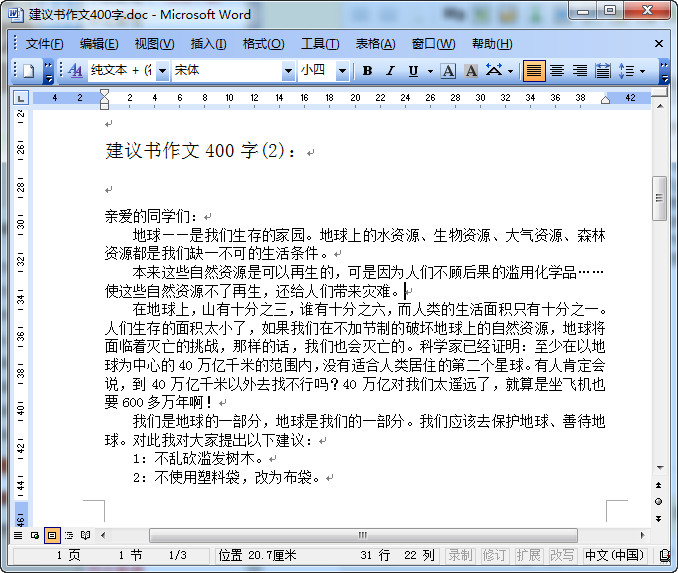The image size is (678, 573).
Task: Open the Style dropdown showing 纯文本
Action: (163, 71)
